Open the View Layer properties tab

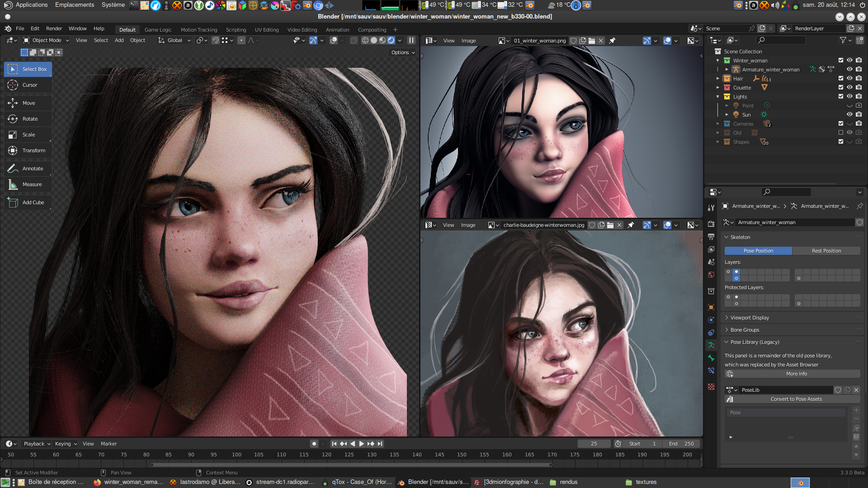[711, 249]
